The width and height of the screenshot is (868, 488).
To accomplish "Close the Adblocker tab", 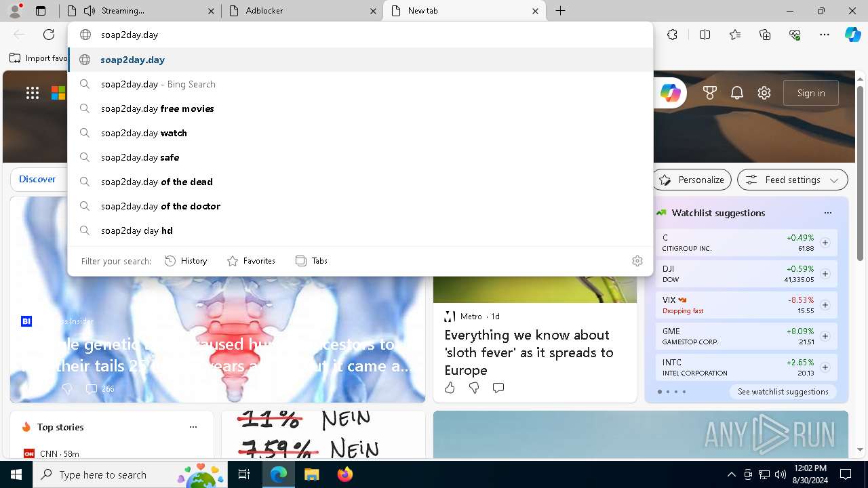I will (373, 11).
